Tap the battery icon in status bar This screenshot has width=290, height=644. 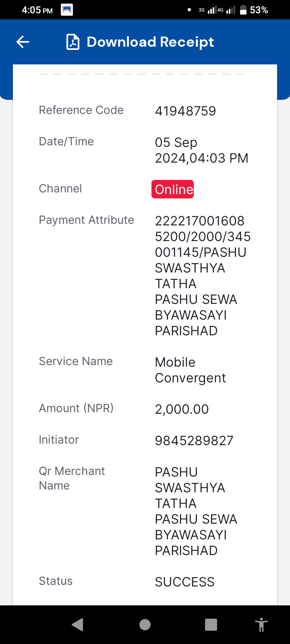click(x=243, y=10)
